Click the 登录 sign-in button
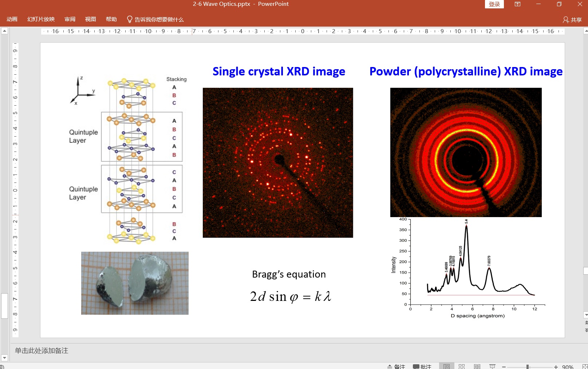The image size is (588, 369). pyautogui.click(x=494, y=4)
